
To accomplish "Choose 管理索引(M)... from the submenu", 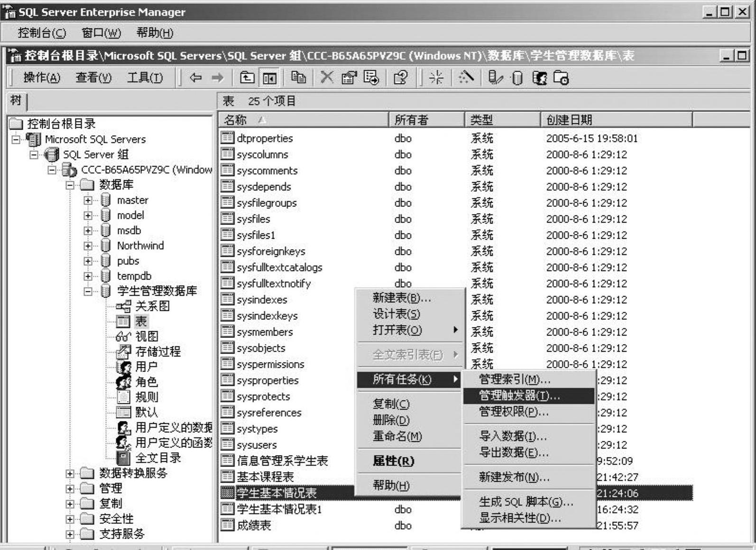I will click(529, 380).
